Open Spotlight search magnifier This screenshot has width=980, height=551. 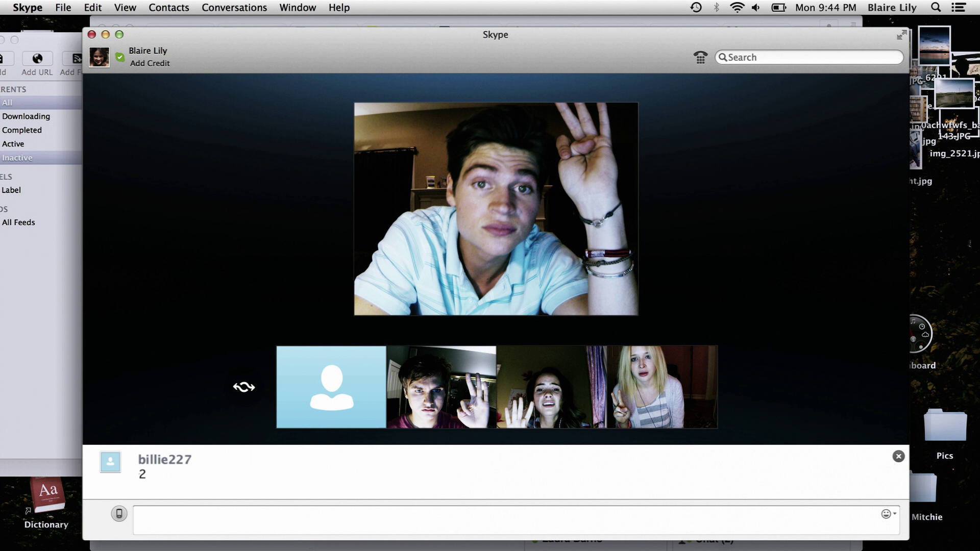[936, 7]
